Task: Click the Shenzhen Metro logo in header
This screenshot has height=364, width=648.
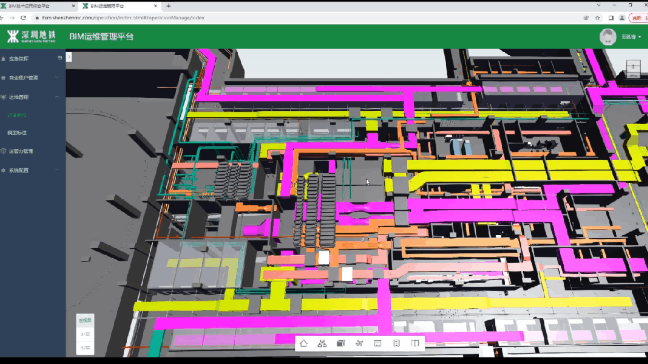Action: [31, 36]
